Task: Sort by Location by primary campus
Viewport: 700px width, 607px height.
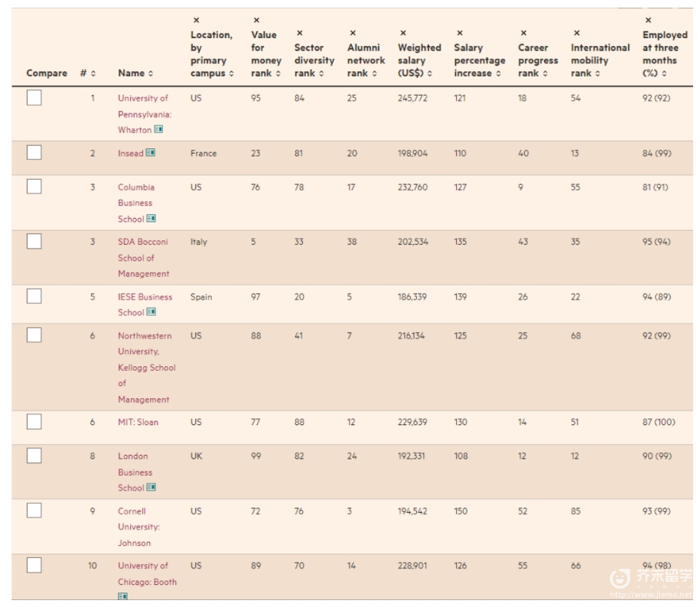Action: click(231, 73)
